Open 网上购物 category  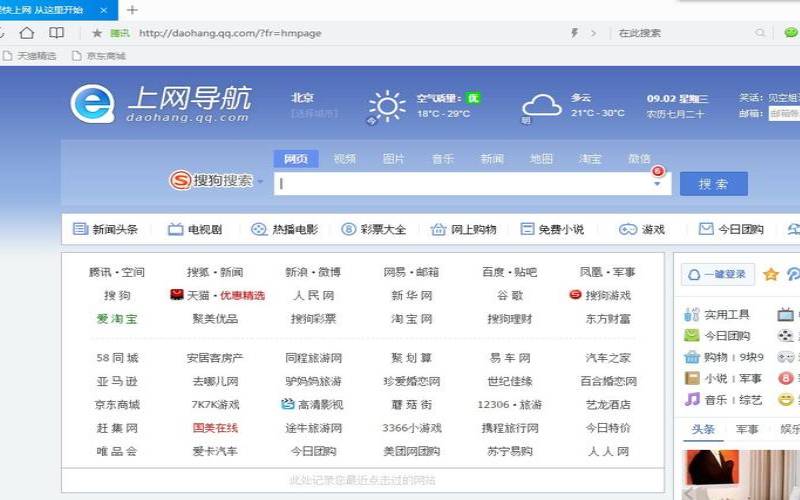tap(463, 229)
